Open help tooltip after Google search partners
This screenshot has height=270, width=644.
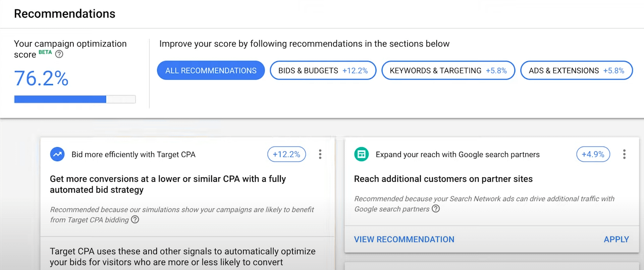point(436,209)
